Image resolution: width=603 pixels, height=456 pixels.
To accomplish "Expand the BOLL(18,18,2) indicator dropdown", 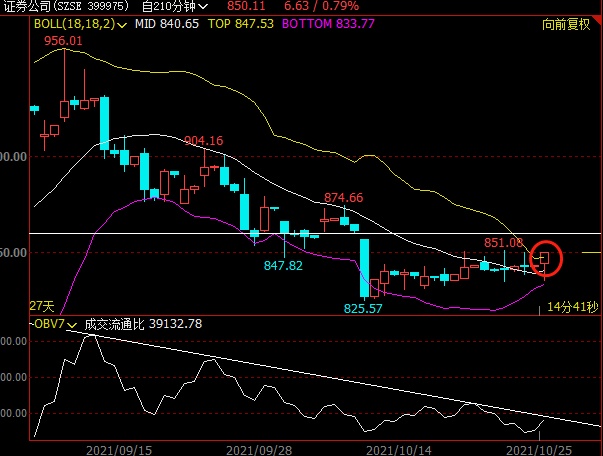I will pos(80,24).
